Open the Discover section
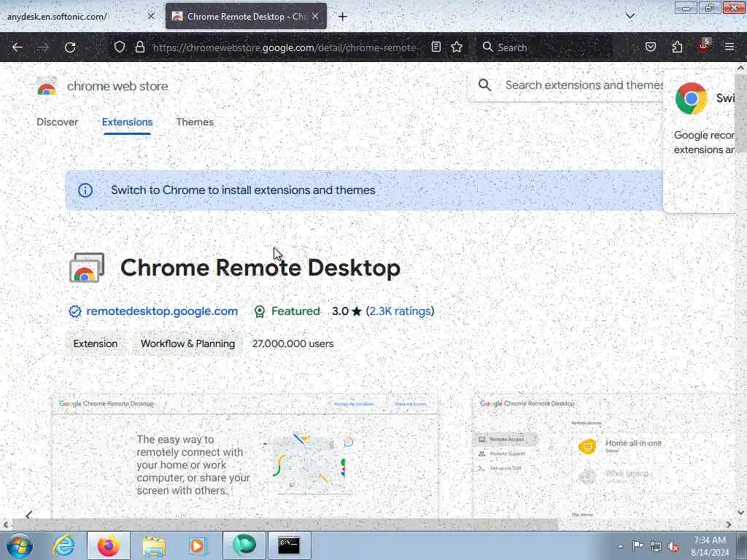Image resolution: width=747 pixels, height=560 pixels. (x=57, y=122)
